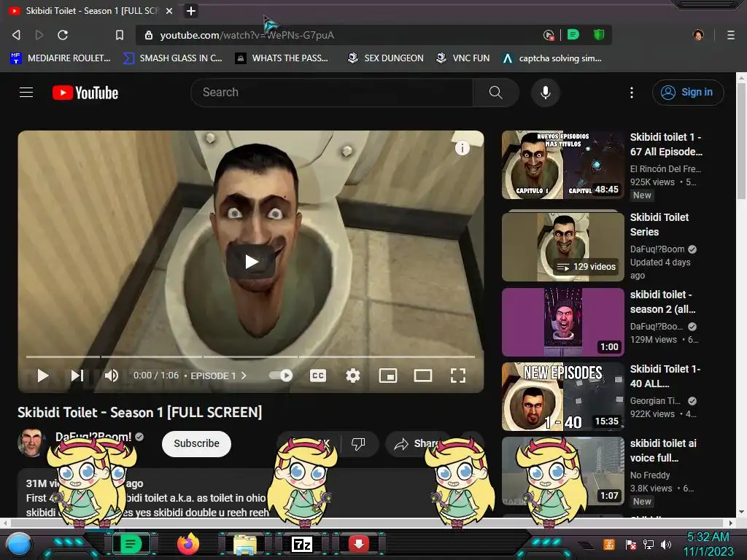Click the Sign in button
Image resolution: width=747 pixels, height=560 pixels.
tap(688, 93)
